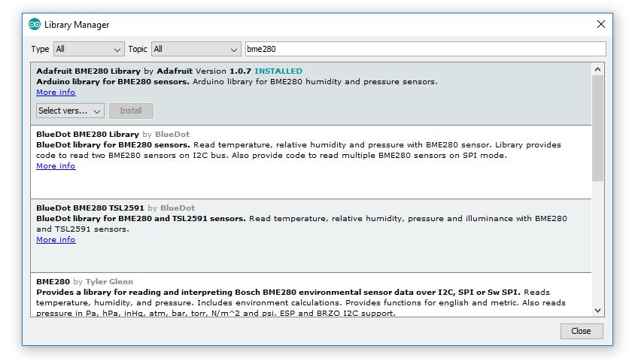Click the Version 1.0.7 text
The image size is (635, 364).
click(x=223, y=71)
